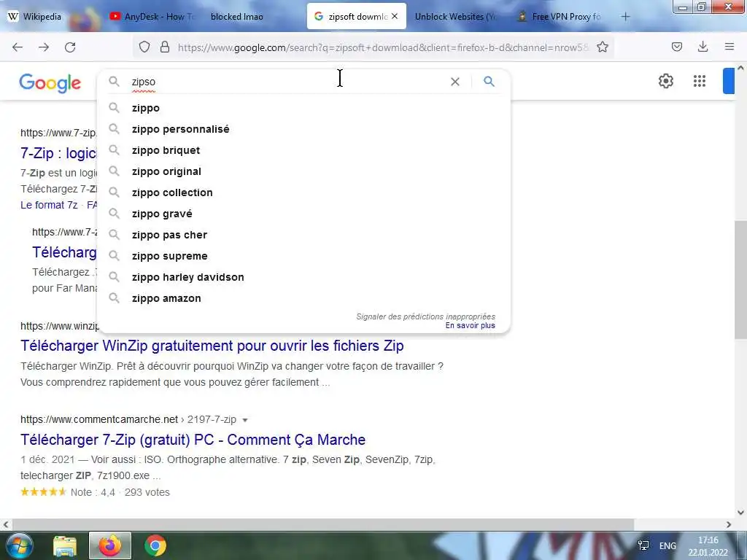Choose the zippo personnalisé suggestion
747x560 pixels.
303,129
